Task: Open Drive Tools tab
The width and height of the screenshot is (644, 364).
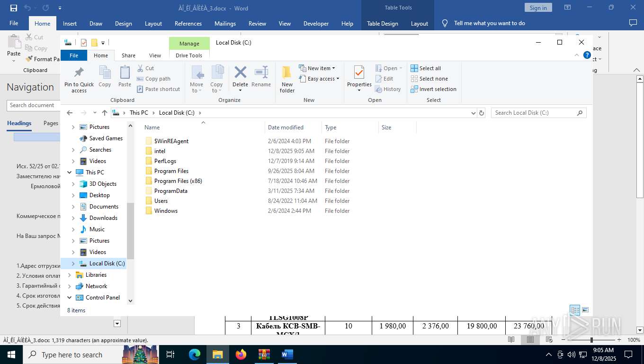Action: [189, 55]
